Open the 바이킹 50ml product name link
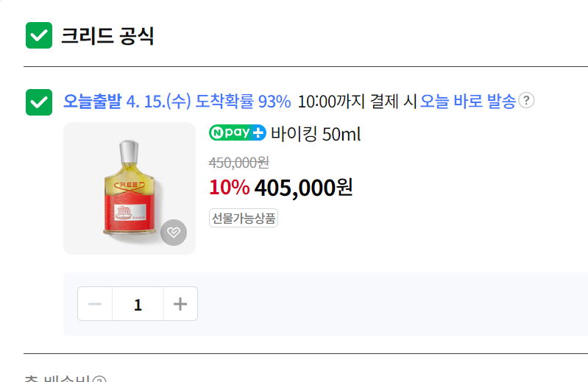This screenshot has height=382, width=588. coord(316,135)
